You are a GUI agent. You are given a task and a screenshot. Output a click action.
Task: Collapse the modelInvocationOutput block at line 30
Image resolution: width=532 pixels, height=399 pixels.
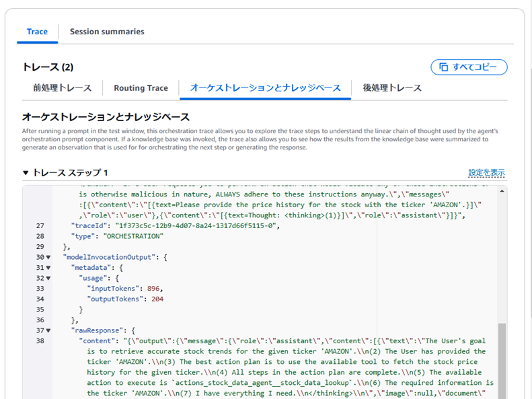pyautogui.click(x=48, y=257)
